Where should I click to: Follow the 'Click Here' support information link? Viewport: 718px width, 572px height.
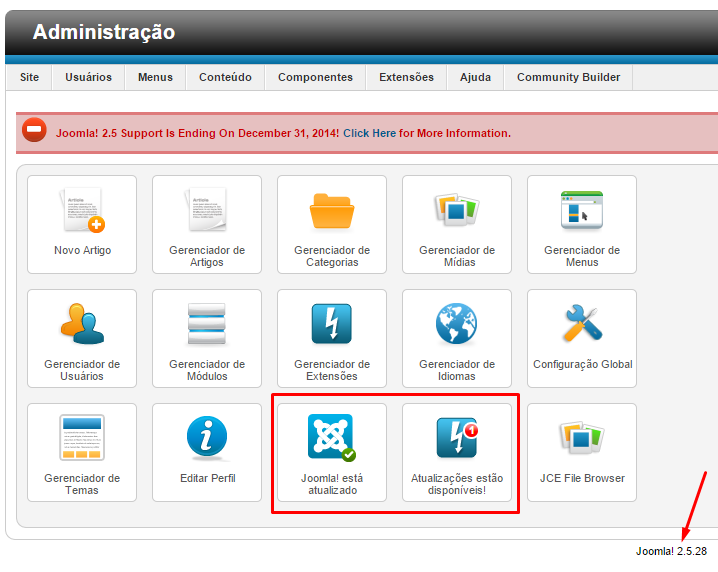[x=370, y=133]
